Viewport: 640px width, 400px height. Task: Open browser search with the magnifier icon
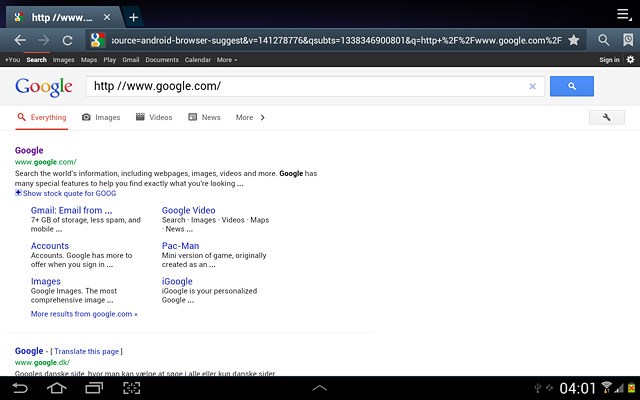[x=604, y=40]
